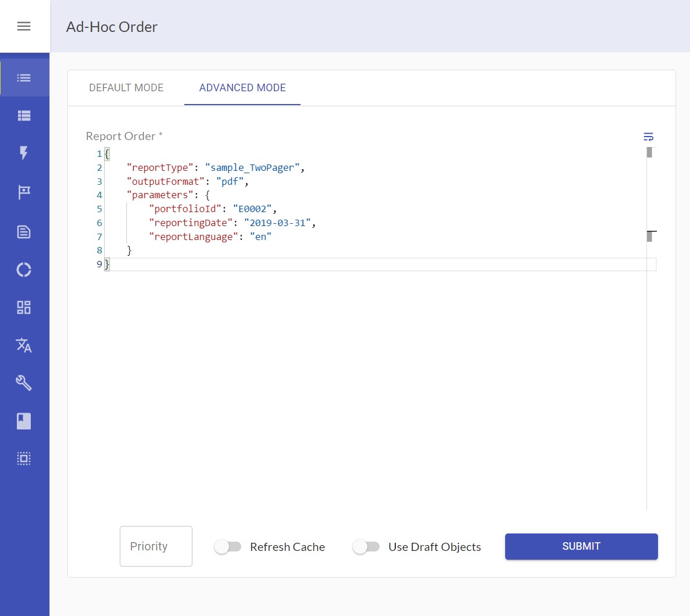
Task: Open the flag icon in sidebar
Action: tap(24, 192)
